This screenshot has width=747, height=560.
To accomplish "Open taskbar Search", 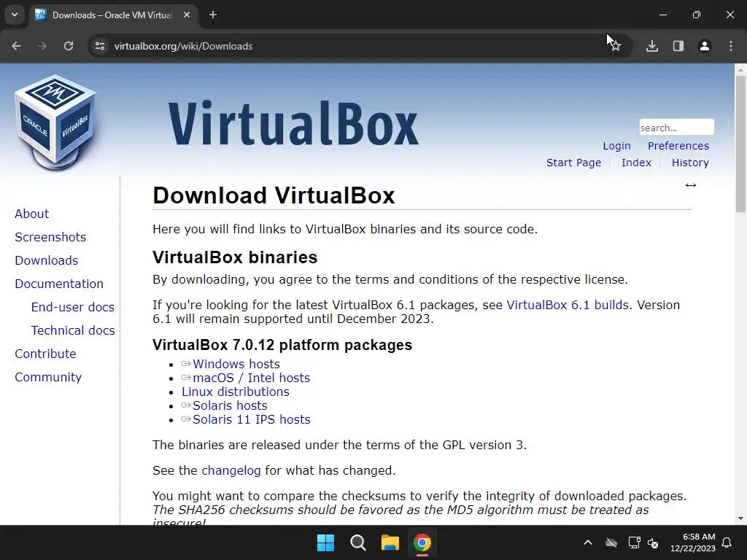I will click(x=357, y=542).
